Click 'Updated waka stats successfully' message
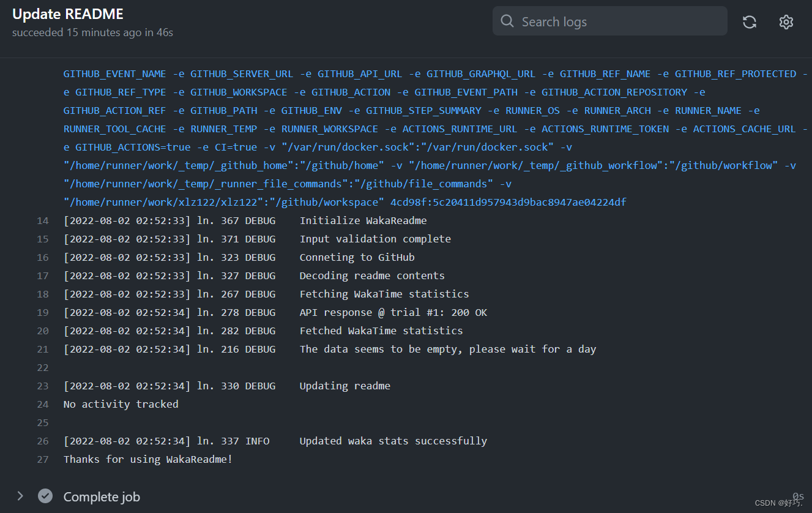Viewport: 812px width, 513px height. 393,441
